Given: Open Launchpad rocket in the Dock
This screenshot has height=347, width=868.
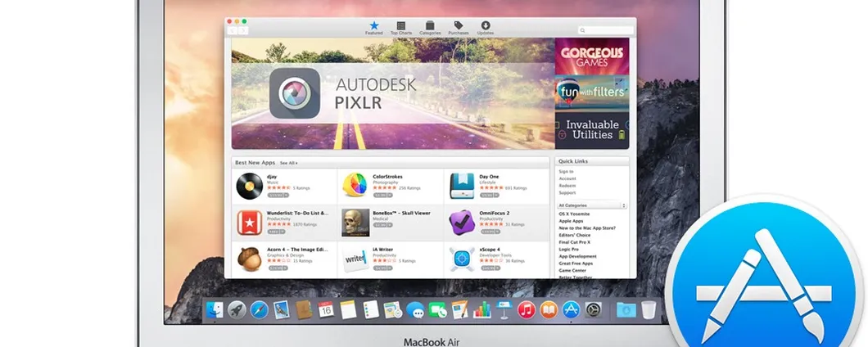Looking at the screenshot, I should point(237,309).
